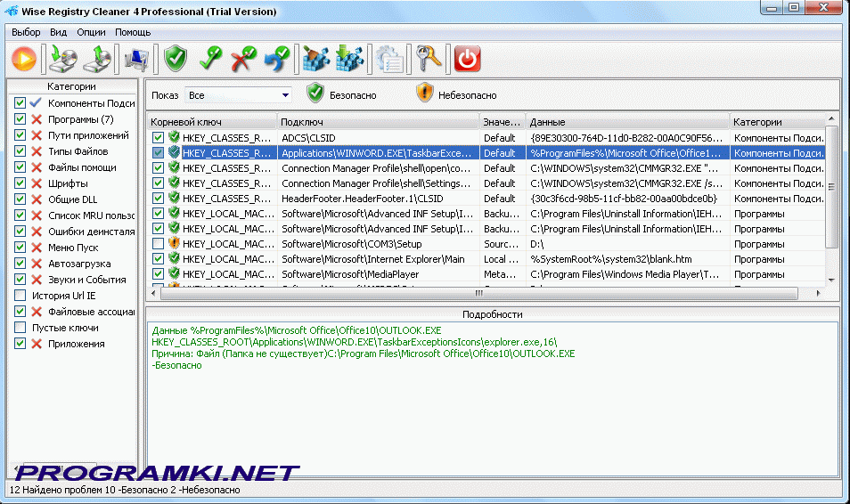
Task: Click the Категории panel header
Action: (71, 86)
